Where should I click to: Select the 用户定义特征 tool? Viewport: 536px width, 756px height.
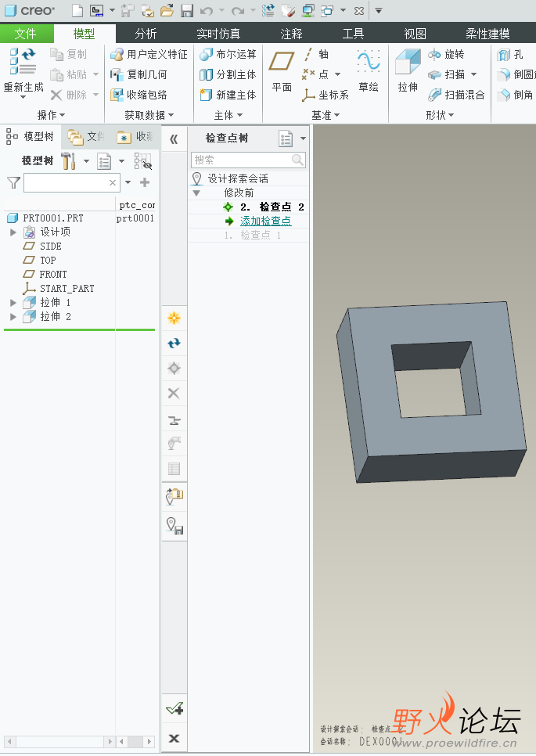point(149,54)
